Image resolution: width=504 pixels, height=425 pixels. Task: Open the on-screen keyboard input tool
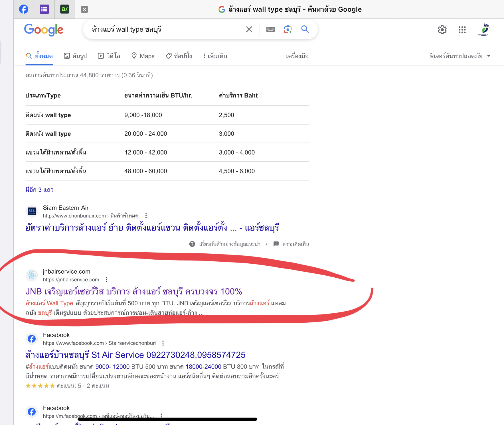270,29
